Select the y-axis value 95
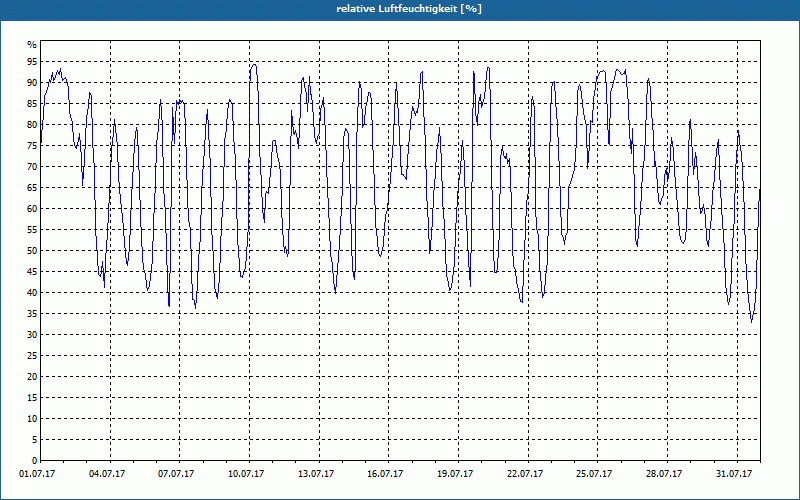Screen dimensions: 800x500 click(32, 62)
